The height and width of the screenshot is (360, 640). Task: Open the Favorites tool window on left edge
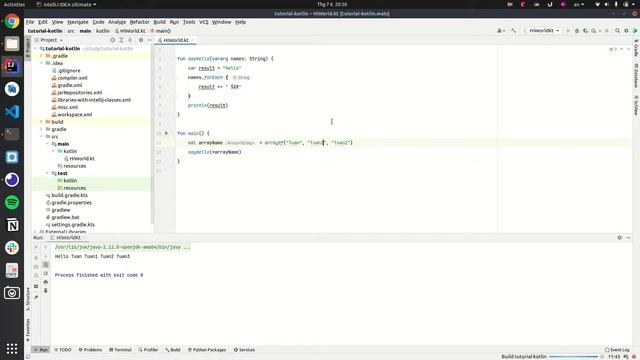point(28,330)
